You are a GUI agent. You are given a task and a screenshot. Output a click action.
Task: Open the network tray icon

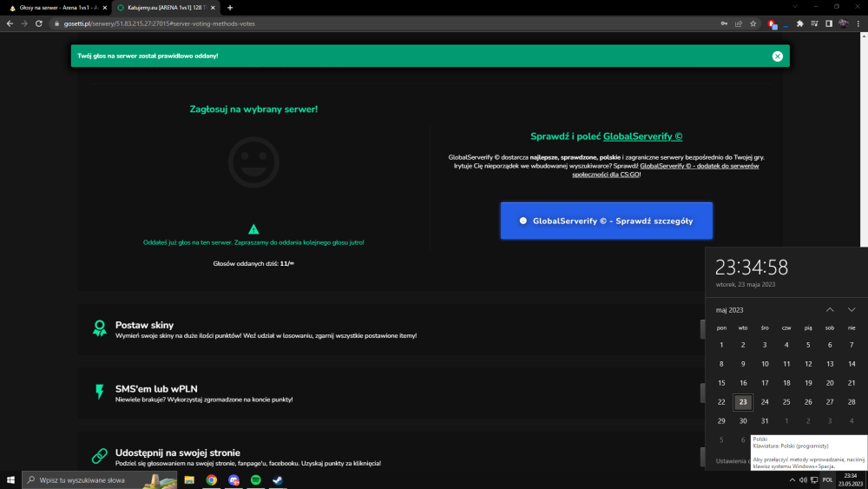tap(814, 479)
